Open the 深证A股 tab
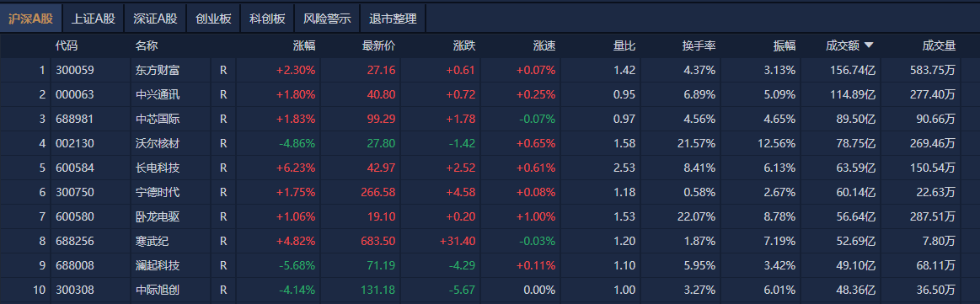Viewport: 980px width, 304px height. coord(155,19)
